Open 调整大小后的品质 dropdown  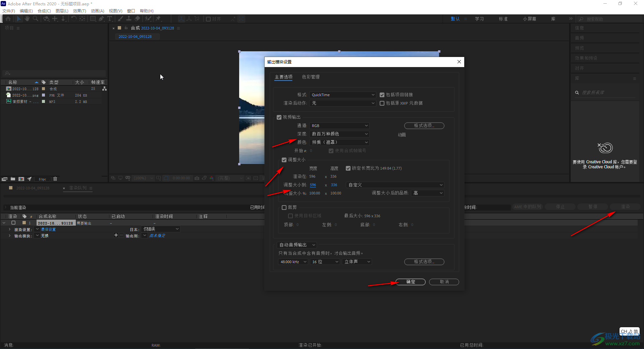pos(428,193)
